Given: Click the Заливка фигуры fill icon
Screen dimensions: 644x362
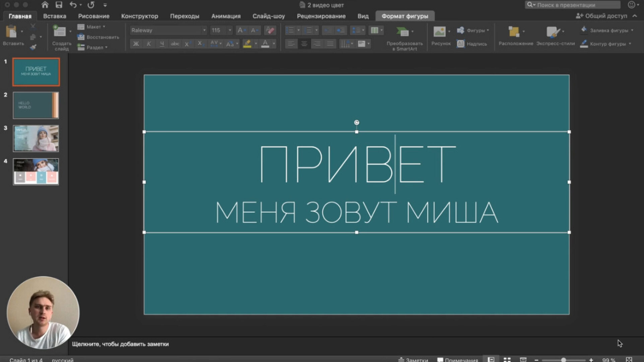Looking at the screenshot, I should (584, 30).
